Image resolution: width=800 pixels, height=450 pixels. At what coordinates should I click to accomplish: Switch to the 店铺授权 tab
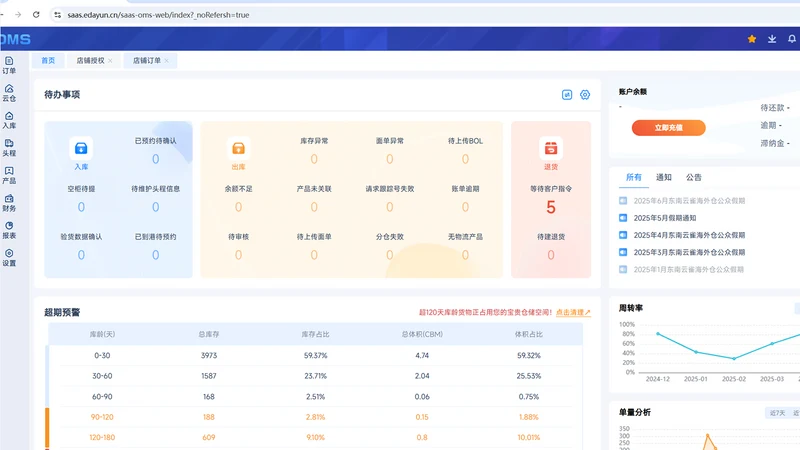(90, 60)
